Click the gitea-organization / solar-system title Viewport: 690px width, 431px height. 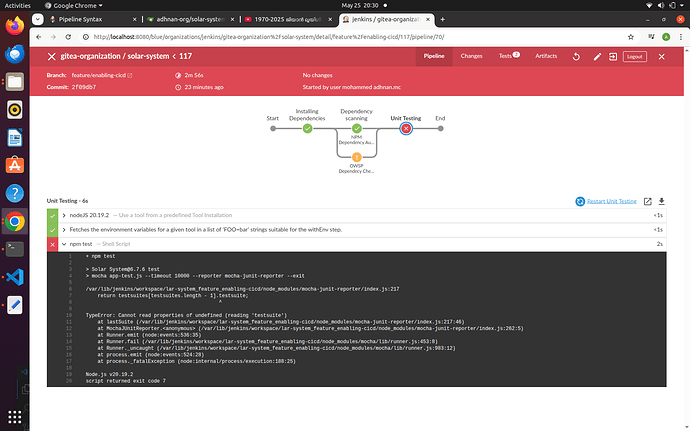click(114, 56)
